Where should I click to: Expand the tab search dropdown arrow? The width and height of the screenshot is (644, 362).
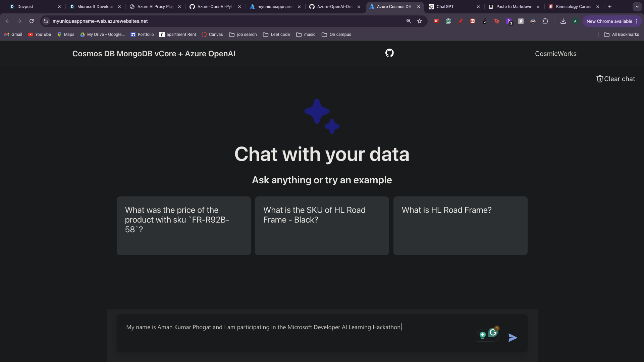click(x=637, y=7)
